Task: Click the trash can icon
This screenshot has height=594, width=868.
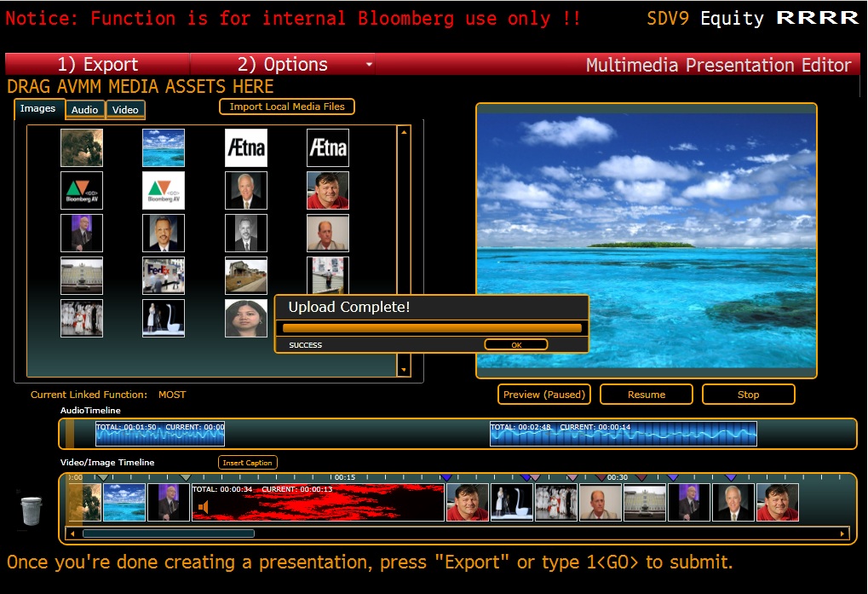Action: pos(31,510)
